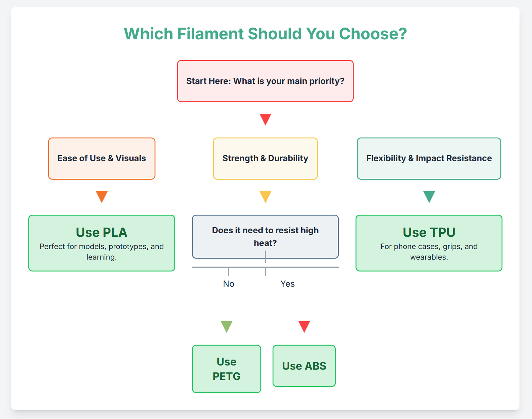
Task: Choose the Ease of Use & Visuals option
Action: [102, 158]
